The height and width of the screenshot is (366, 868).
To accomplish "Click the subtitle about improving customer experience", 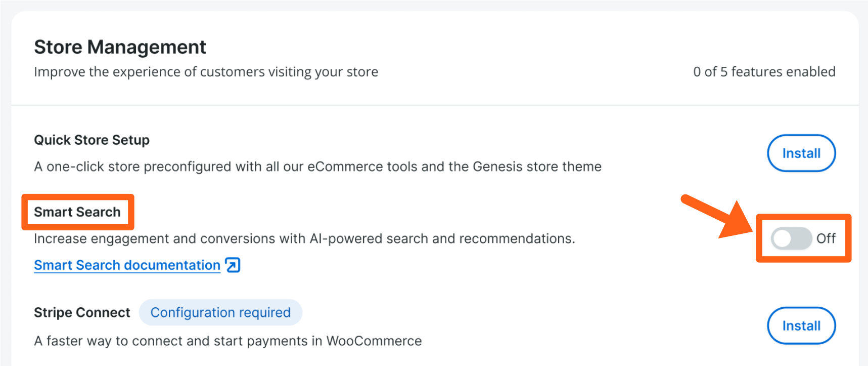I will (x=206, y=72).
